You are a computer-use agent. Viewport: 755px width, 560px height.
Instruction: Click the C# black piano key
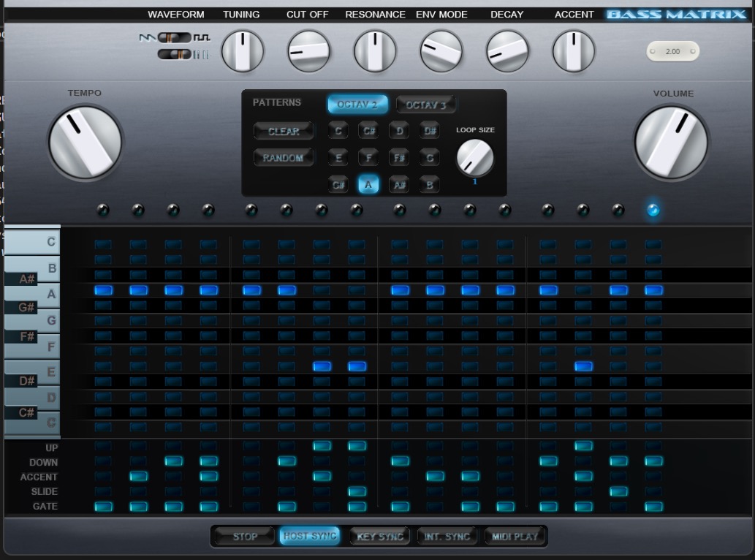click(21, 412)
